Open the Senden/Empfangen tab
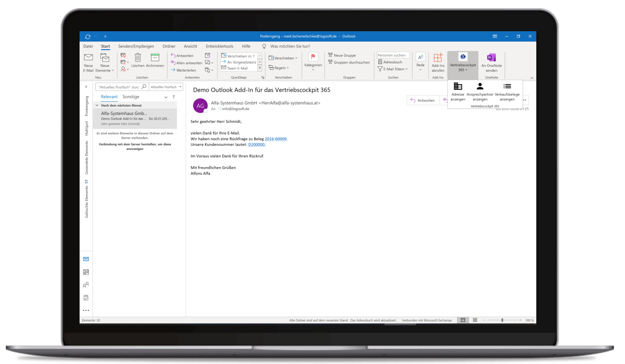Viewport: 625px width, 364px height. pyautogui.click(x=136, y=46)
